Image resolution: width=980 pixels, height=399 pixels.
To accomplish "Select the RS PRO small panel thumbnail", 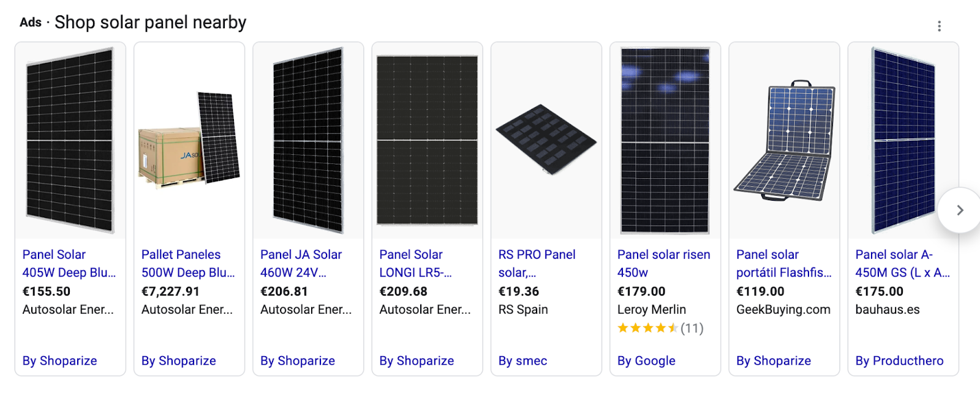I will tap(546, 140).
